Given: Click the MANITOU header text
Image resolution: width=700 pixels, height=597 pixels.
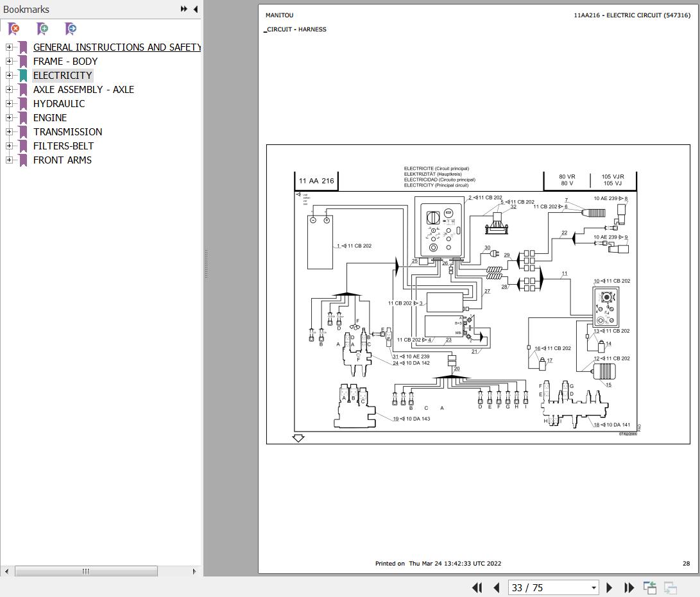Looking at the screenshot, I should 280,15.
